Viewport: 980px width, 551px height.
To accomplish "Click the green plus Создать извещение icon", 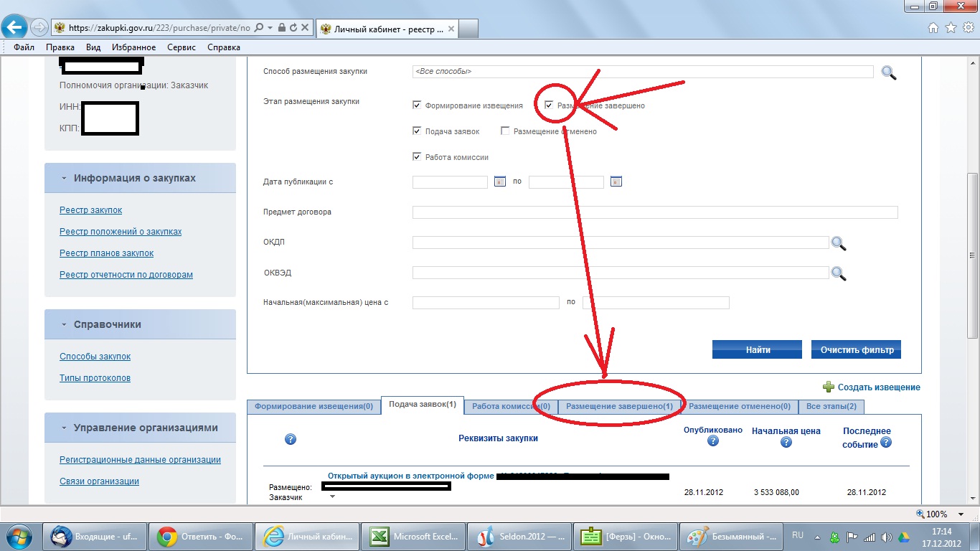I will coord(829,387).
